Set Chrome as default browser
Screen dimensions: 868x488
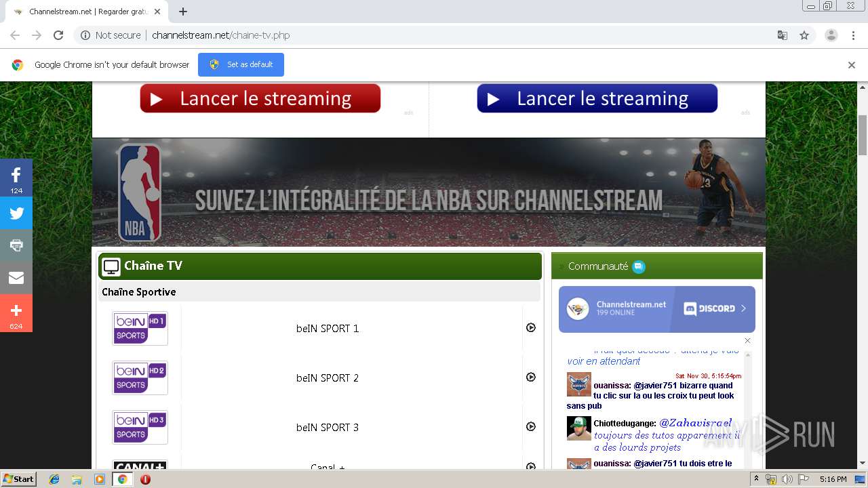tap(241, 64)
